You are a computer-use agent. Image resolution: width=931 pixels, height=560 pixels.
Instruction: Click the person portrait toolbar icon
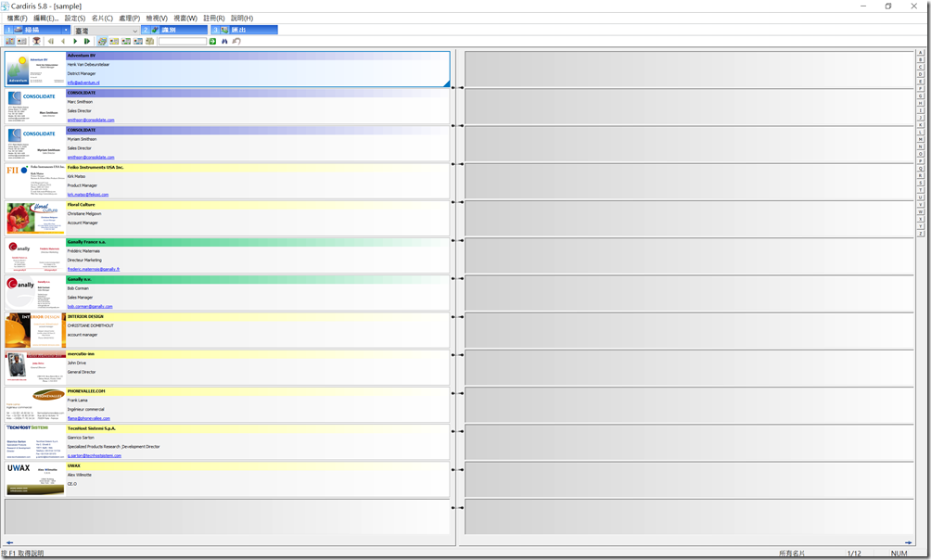[36, 41]
